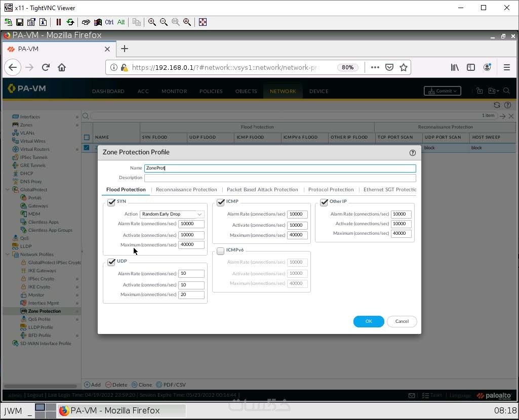Confirm the profile with OK button

coord(369,321)
